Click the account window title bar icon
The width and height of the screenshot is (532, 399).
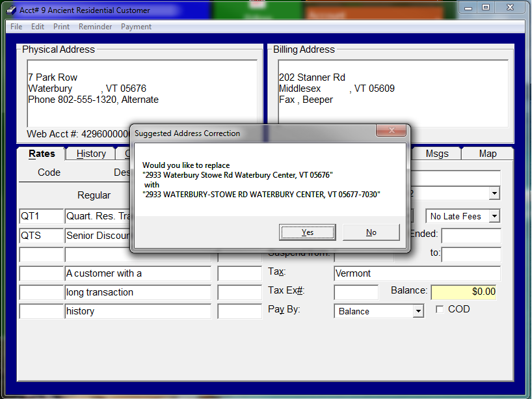pyautogui.click(x=11, y=10)
